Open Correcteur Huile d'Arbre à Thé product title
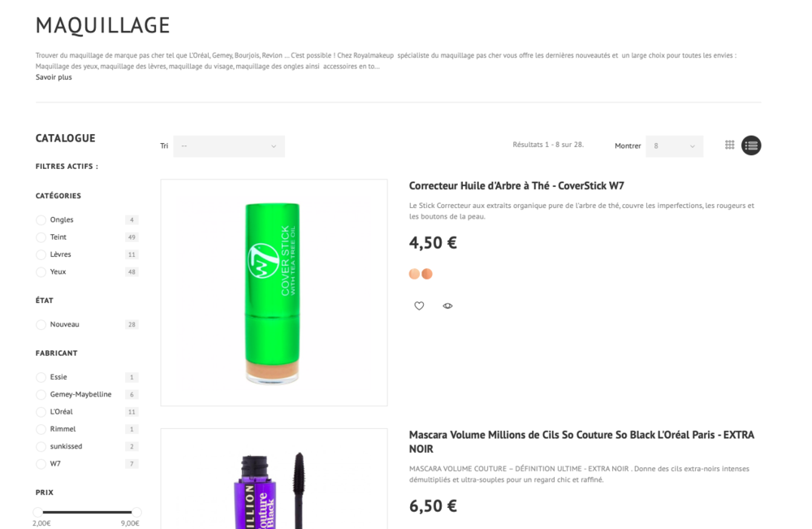The height and width of the screenshot is (529, 812). click(x=516, y=185)
